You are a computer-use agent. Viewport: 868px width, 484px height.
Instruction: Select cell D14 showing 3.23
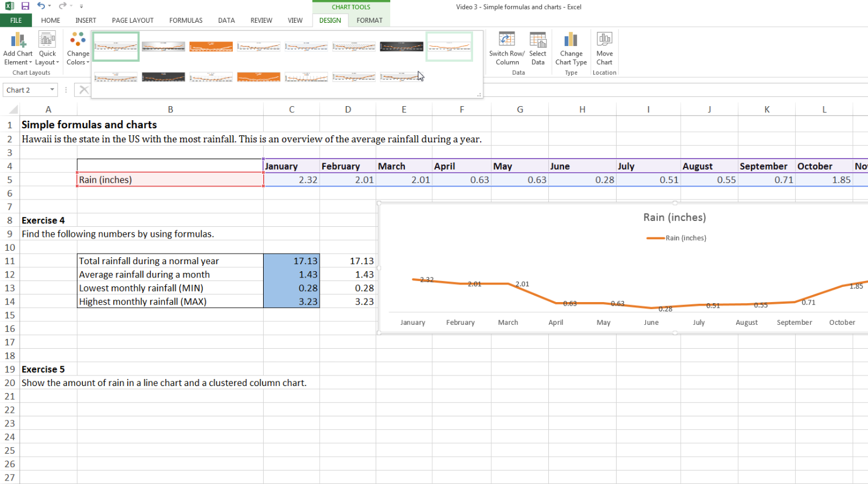(348, 301)
